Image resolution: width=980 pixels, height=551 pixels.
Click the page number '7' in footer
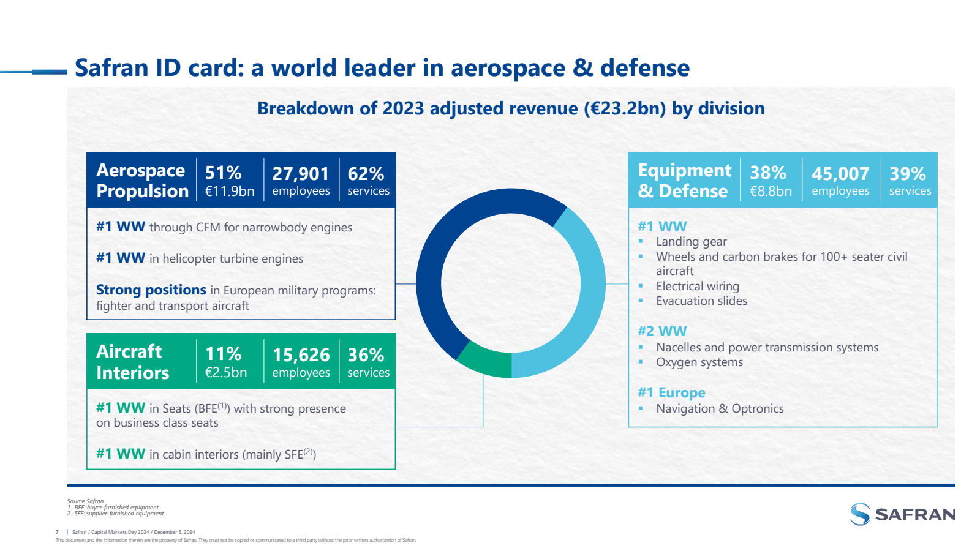57,532
